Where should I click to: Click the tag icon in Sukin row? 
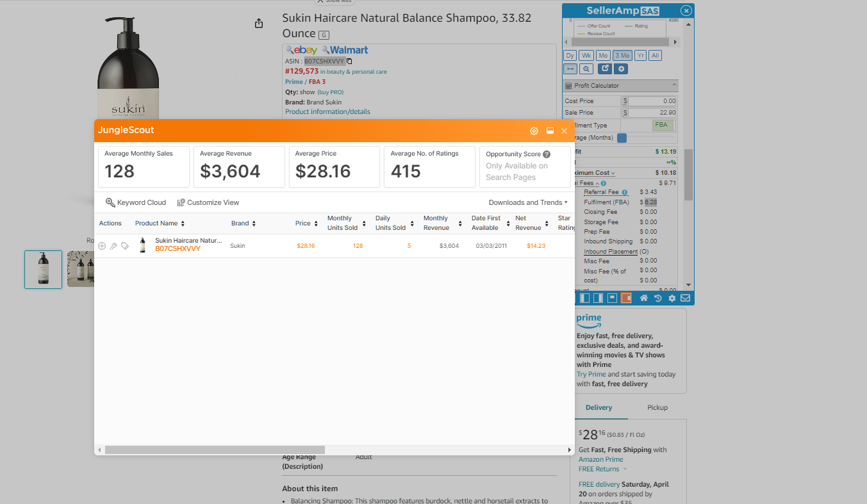click(x=125, y=246)
